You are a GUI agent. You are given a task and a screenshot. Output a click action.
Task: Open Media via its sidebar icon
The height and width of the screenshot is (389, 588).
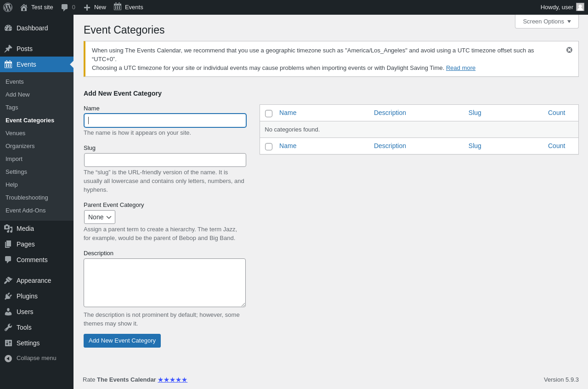8,229
